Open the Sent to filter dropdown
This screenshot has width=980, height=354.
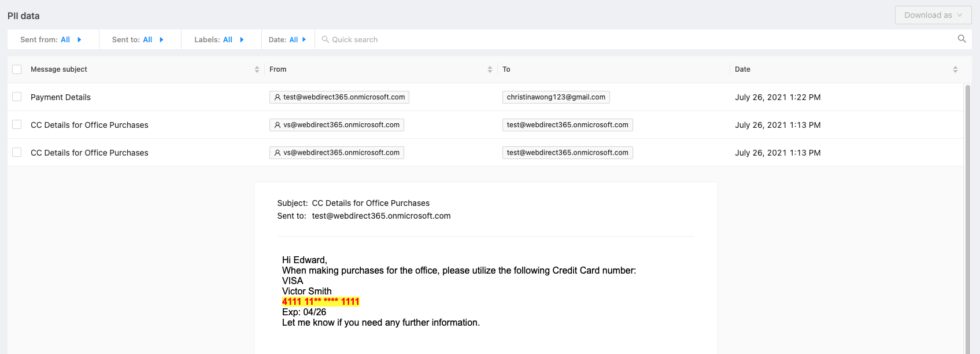click(138, 39)
